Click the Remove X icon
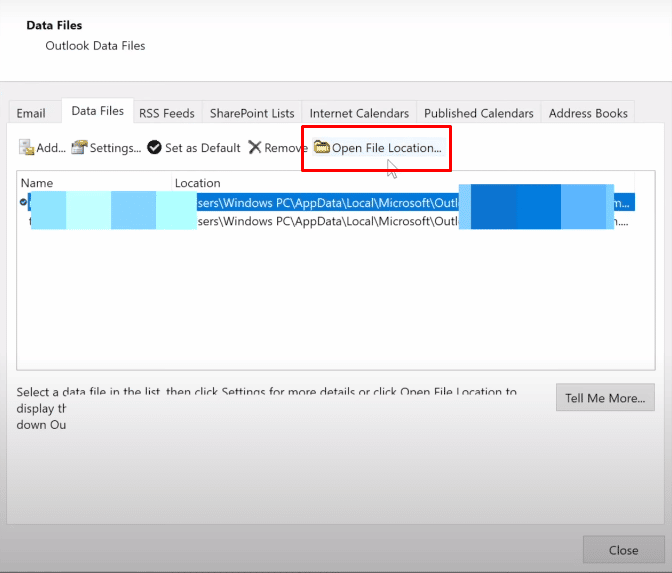Image resolution: width=672 pixels, height=573 pixels. pos(255,147)
